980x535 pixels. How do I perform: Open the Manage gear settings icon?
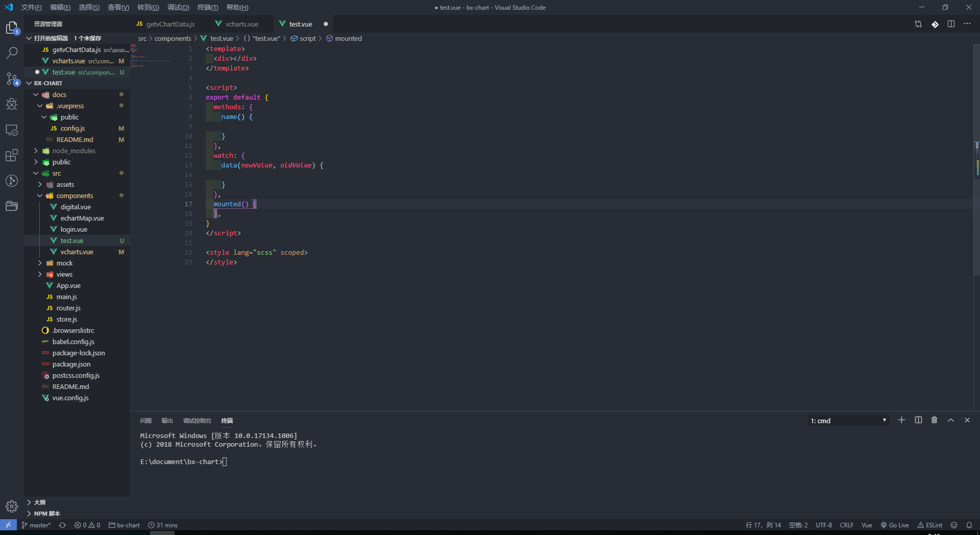tap(12, 506)
